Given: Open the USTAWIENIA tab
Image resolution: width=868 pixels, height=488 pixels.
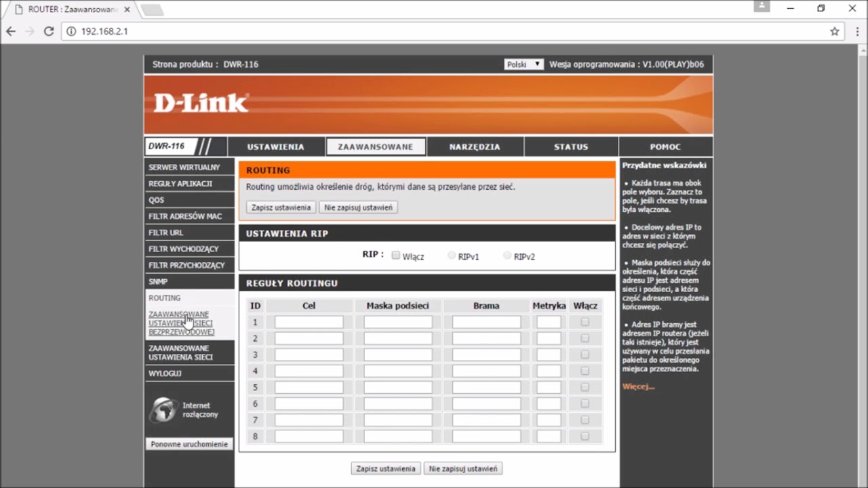Looking at the screenshot, I should pos(275,146).
